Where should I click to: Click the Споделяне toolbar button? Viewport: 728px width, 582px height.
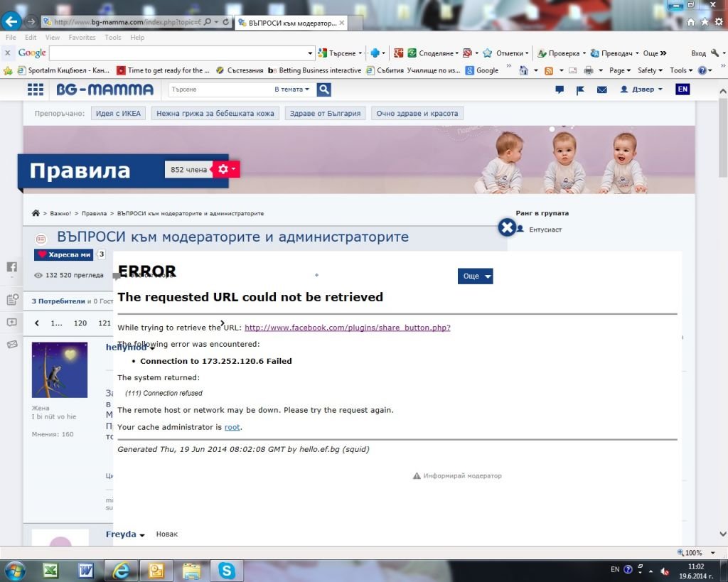point(433,53)
